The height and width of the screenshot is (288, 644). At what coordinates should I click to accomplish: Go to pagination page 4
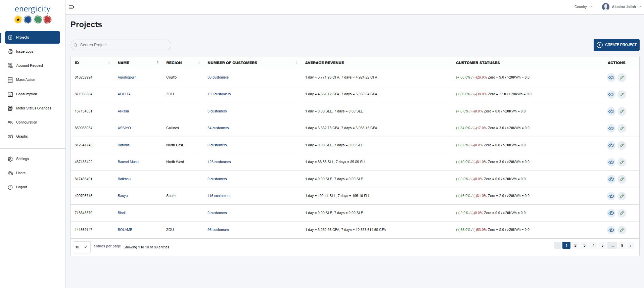pos(594,245)
